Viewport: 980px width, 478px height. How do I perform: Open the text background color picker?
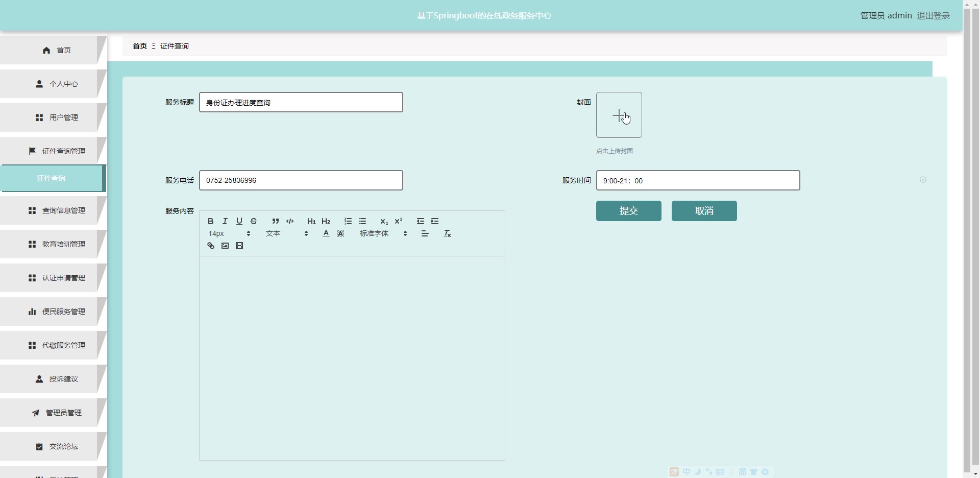(340, 233)
